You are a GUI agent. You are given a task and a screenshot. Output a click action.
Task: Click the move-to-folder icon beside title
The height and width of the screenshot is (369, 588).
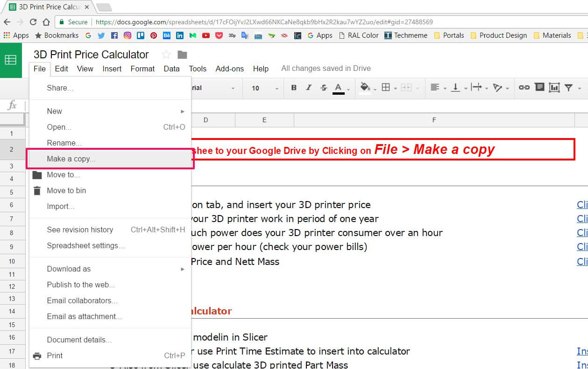(x=182, y=55)
